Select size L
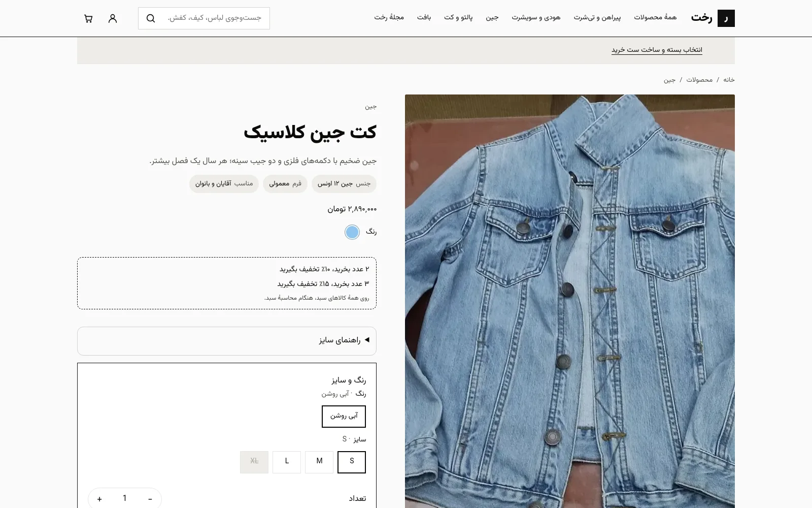This screenshot has height=508, width=812. coord(287,462)
